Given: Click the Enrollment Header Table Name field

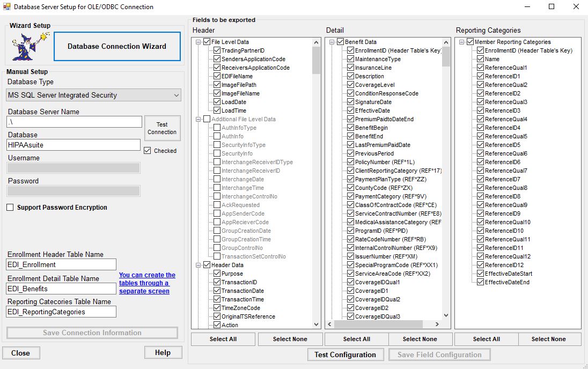Looking at the screenshot, I should (x=61, y=265).
